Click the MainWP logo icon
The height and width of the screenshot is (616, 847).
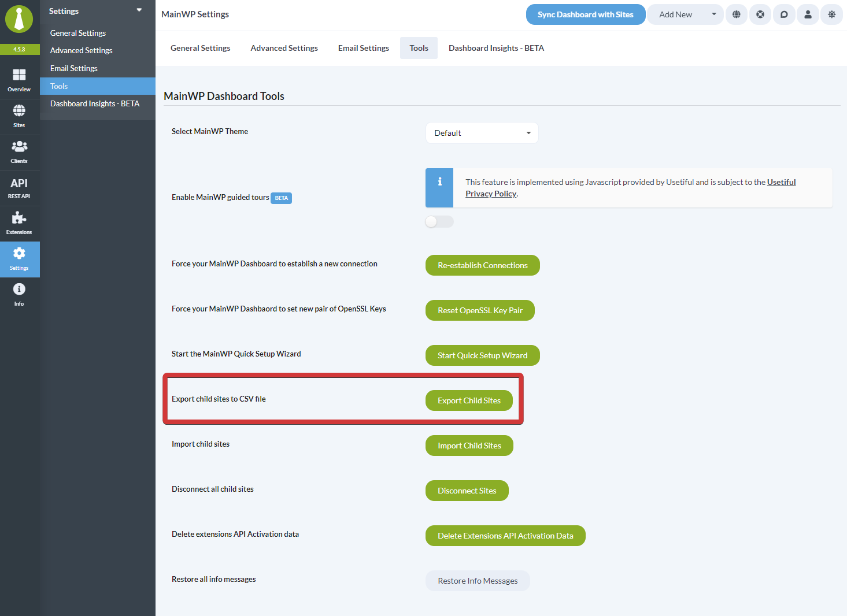coord(19,19)
